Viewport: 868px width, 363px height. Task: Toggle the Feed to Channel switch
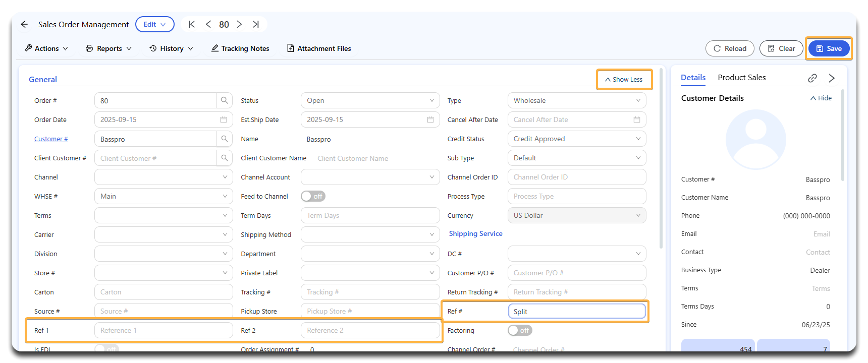pos(313,196)
